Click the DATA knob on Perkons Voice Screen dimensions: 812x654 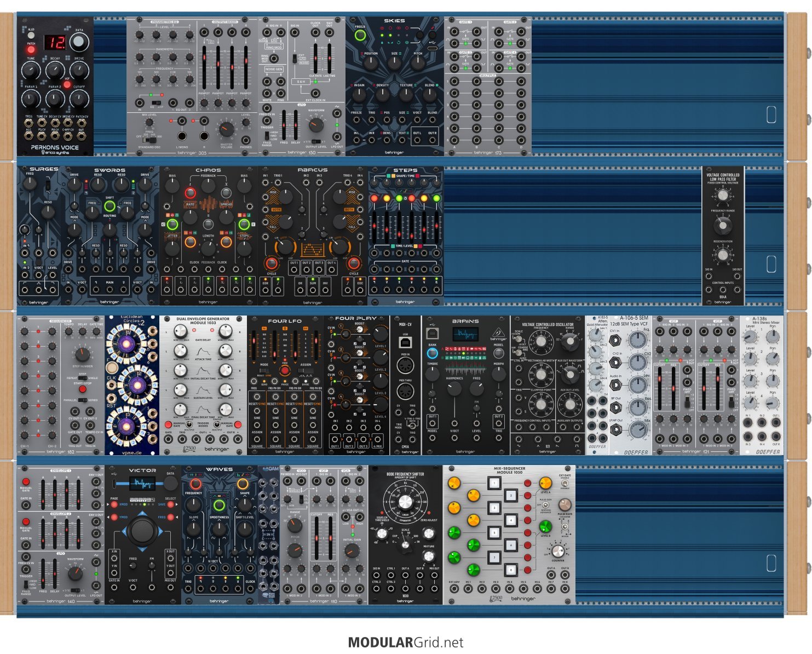[79, 42]
